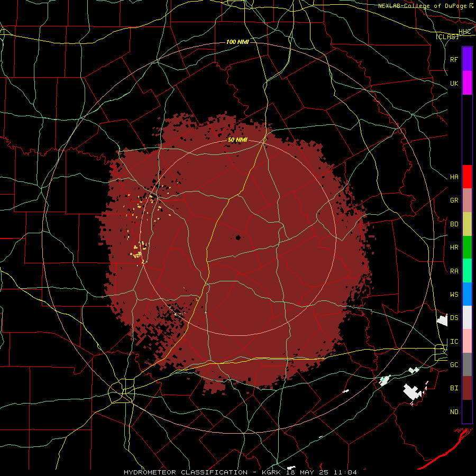Viewport: 476px width, 476px height.
Task: Click the 'RF' legend label
Action: coord(454,59)
